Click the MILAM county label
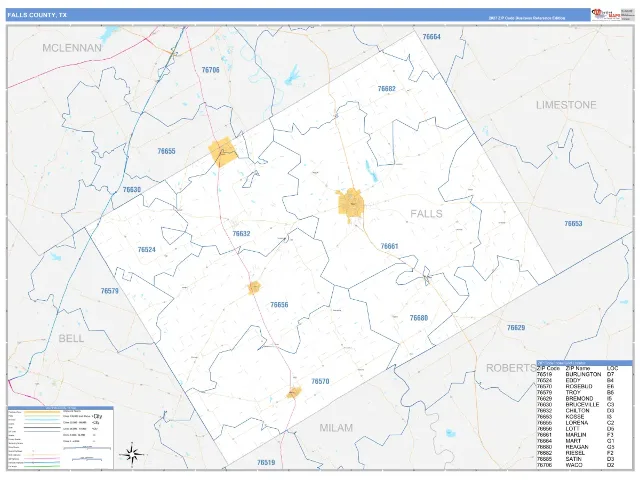Image resolution: width=640 pixels, height=480 pixels. point(336,428)
